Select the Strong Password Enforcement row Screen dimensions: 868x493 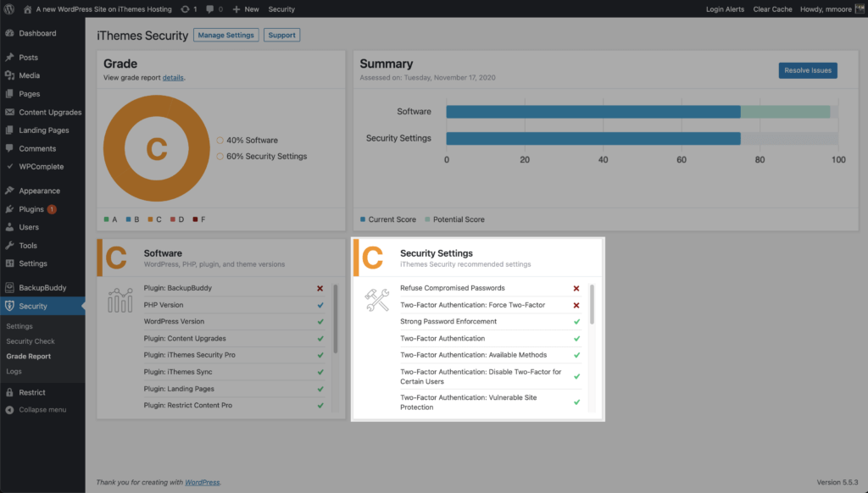tap(490, 322)
